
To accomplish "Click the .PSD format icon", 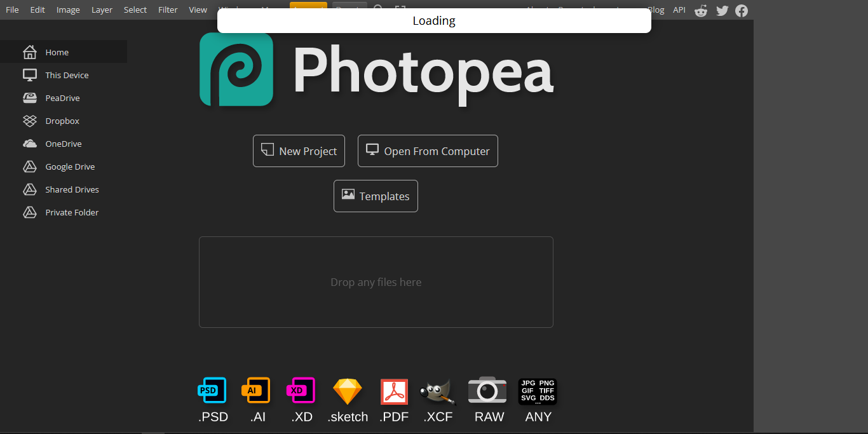I will pos(212,390).
